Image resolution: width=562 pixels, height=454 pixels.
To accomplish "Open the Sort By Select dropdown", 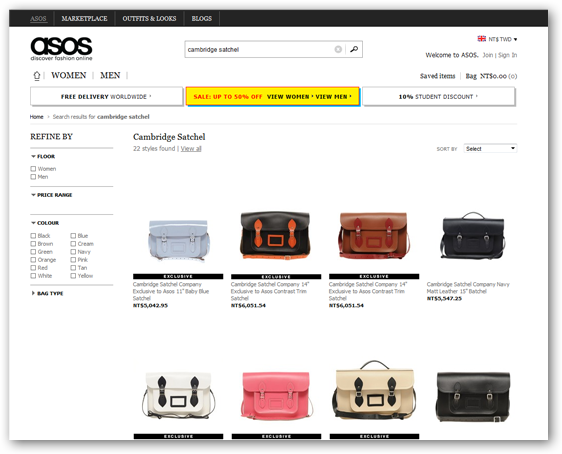I will [490, 148].
